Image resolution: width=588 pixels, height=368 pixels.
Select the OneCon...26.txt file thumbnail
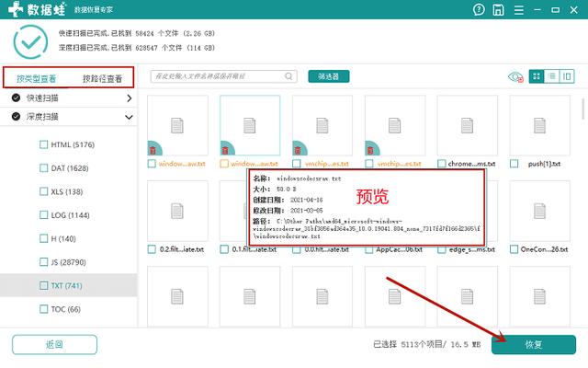point(539,211)
